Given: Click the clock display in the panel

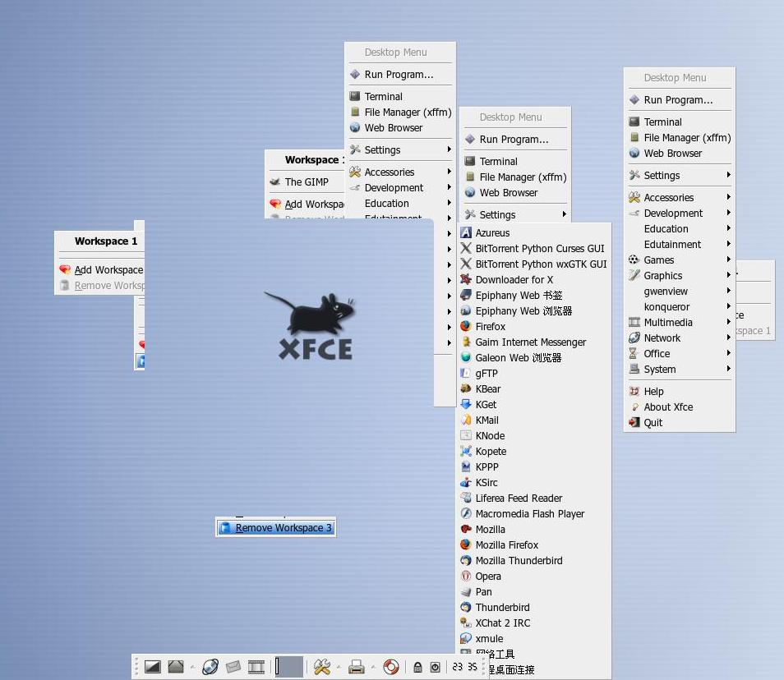Looking at the screenshot, I should point(464,668).
